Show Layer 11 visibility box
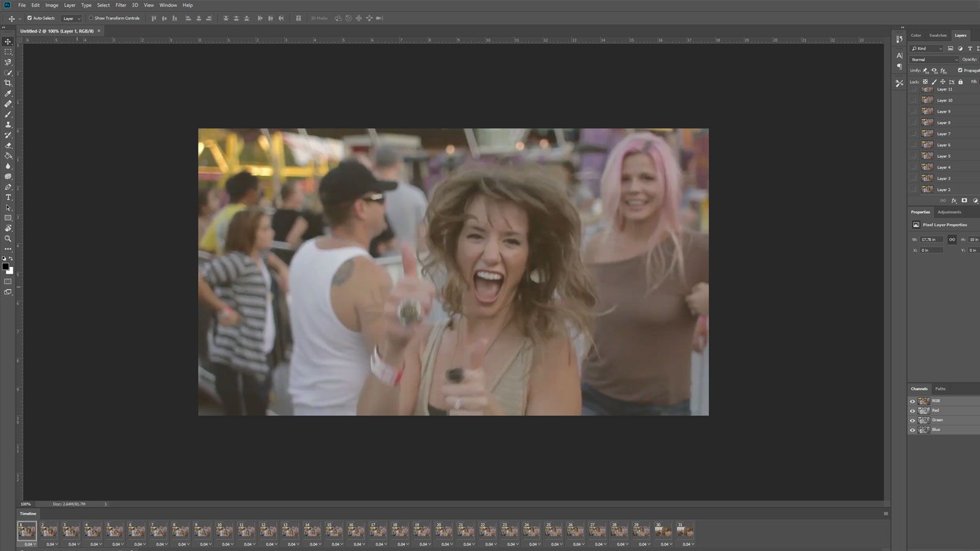 point(913,89)
